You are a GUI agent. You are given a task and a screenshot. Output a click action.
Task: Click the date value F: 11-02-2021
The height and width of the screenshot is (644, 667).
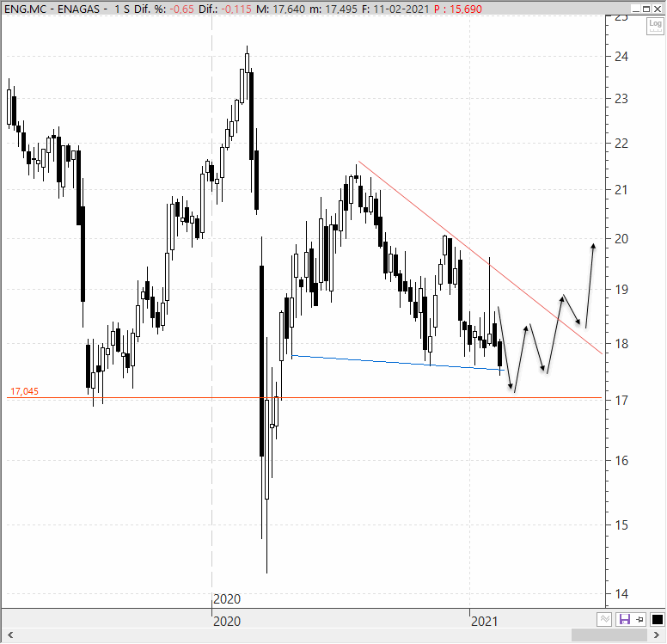tap(395, 9)
